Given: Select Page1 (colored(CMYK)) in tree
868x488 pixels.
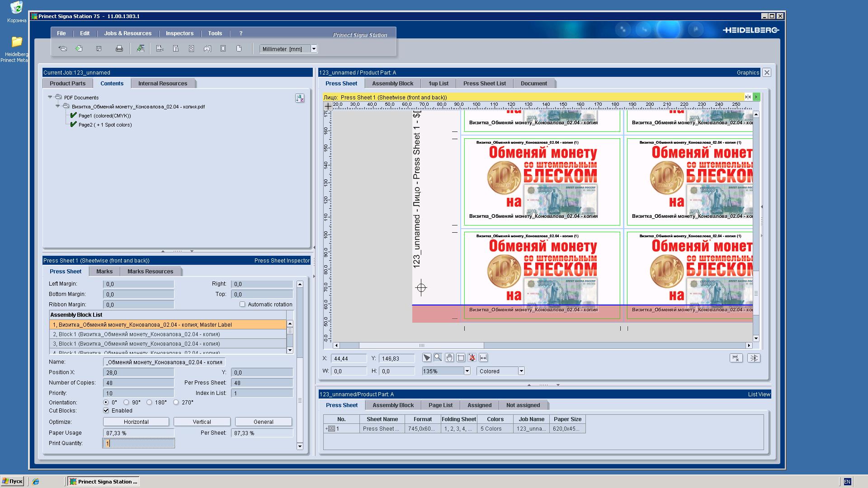Looking at the screenshot, I should (104, 116).
